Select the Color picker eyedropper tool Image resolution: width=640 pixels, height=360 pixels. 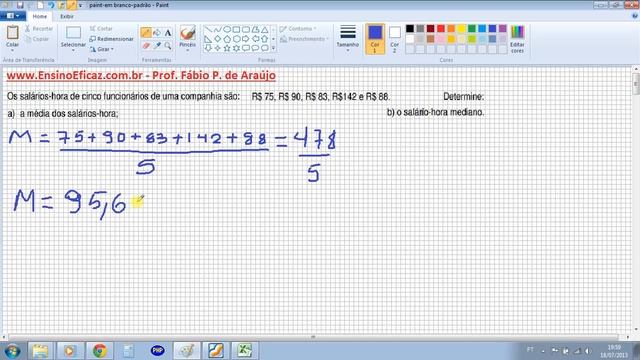(x=157, y=46)
